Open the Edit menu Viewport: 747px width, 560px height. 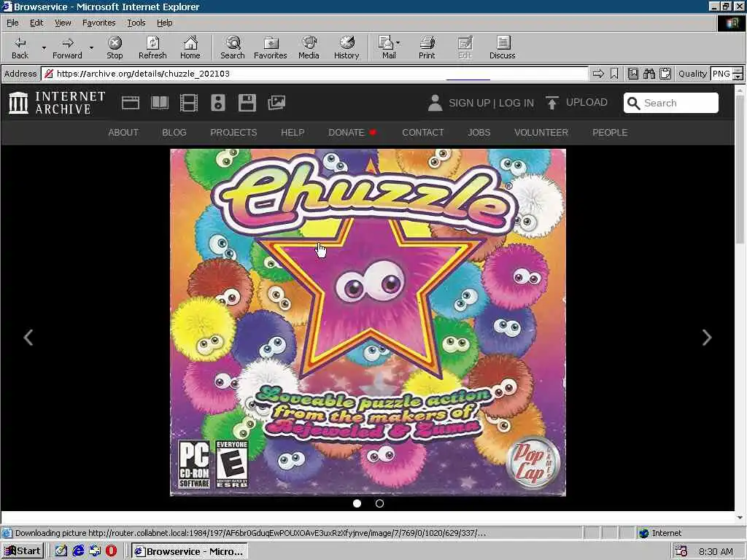[x=36, y=23]
